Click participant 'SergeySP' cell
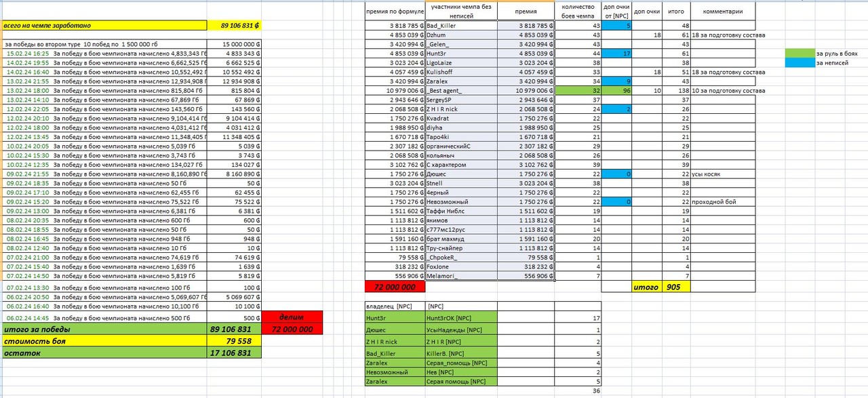Screen dimensions: 868x398 tap(460, 100)
